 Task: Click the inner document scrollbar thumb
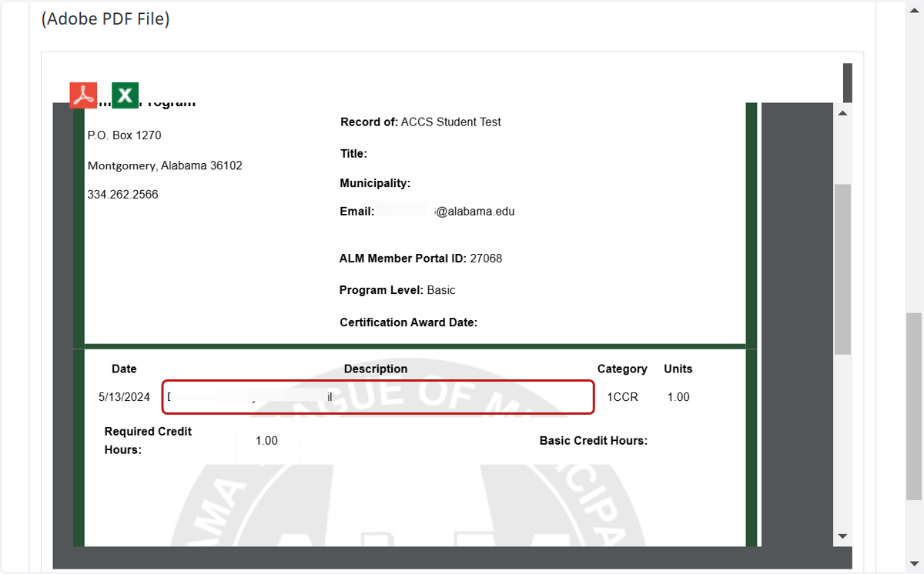pyautogui.click(x=842, y=269)
